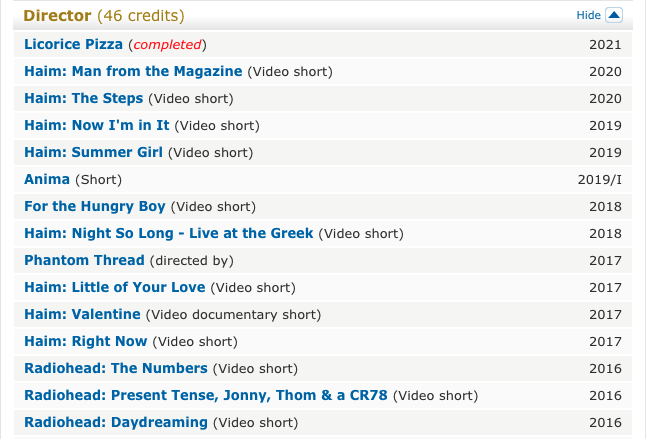Screen dimensions: 646x439
Task: Go to Haim: Now I'm in It
Action: [97, 125]
